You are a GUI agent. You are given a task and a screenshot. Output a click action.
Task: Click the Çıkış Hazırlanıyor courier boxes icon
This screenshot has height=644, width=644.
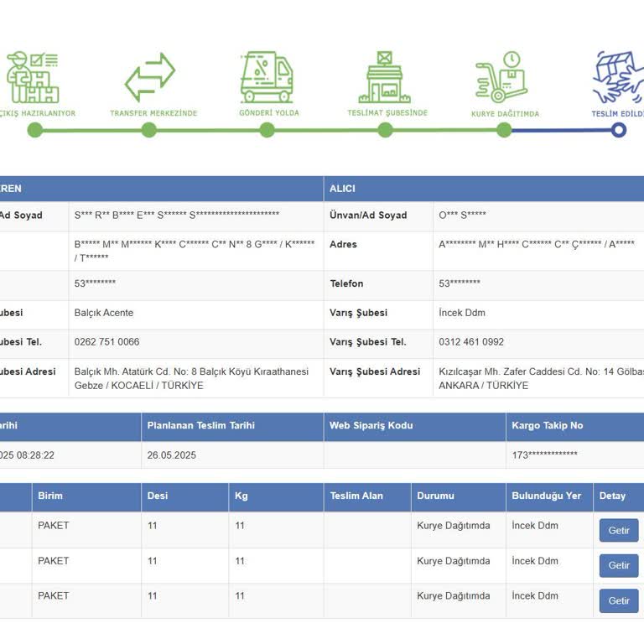[33, 77]
